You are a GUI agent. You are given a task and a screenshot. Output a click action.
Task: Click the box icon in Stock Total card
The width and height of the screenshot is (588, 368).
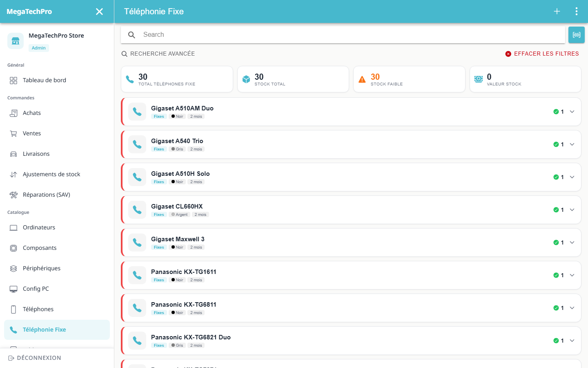tap(246, 79)
